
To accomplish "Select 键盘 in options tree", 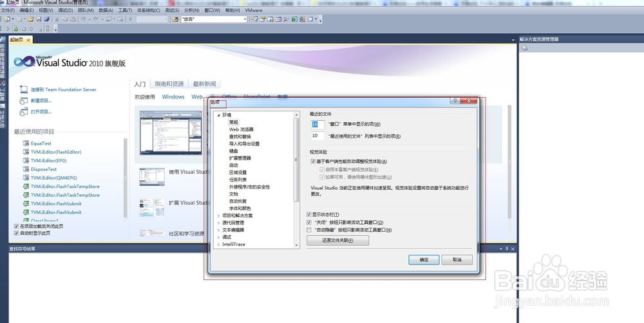I will click(x=233, y=151).
